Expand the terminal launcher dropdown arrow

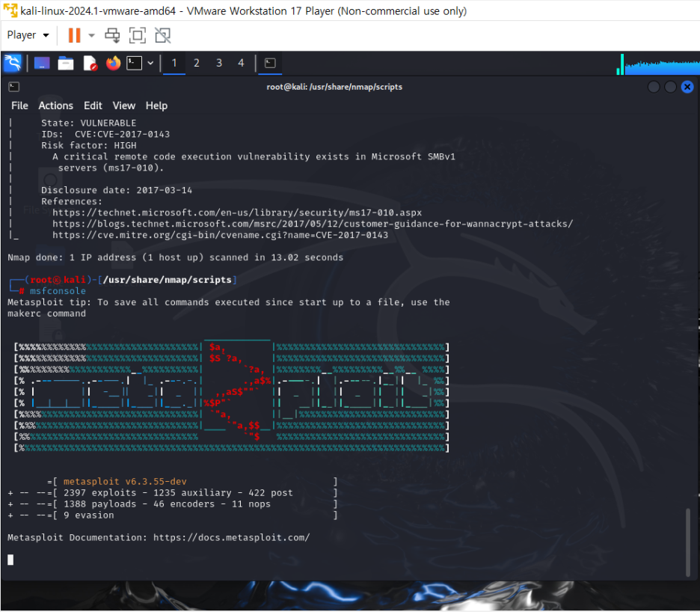pos(150,63)
